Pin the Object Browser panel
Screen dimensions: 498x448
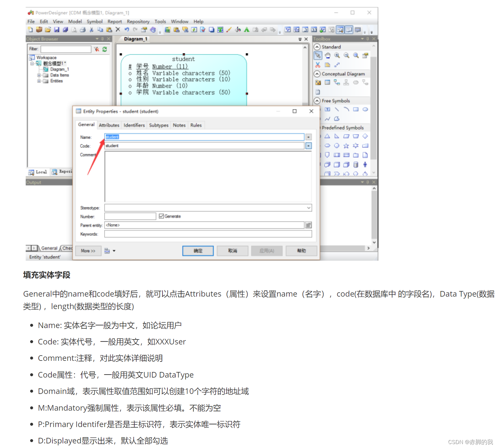tap(103, 39)
